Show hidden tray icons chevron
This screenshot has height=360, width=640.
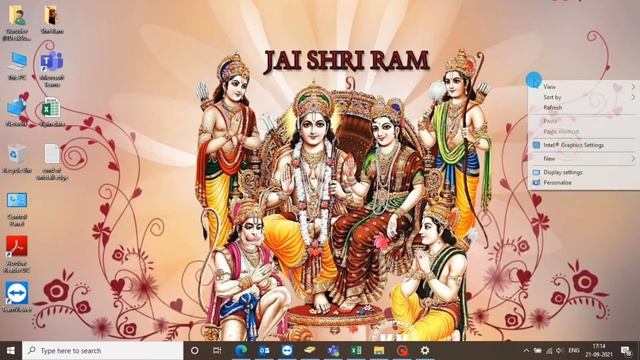tap(526, 351)
